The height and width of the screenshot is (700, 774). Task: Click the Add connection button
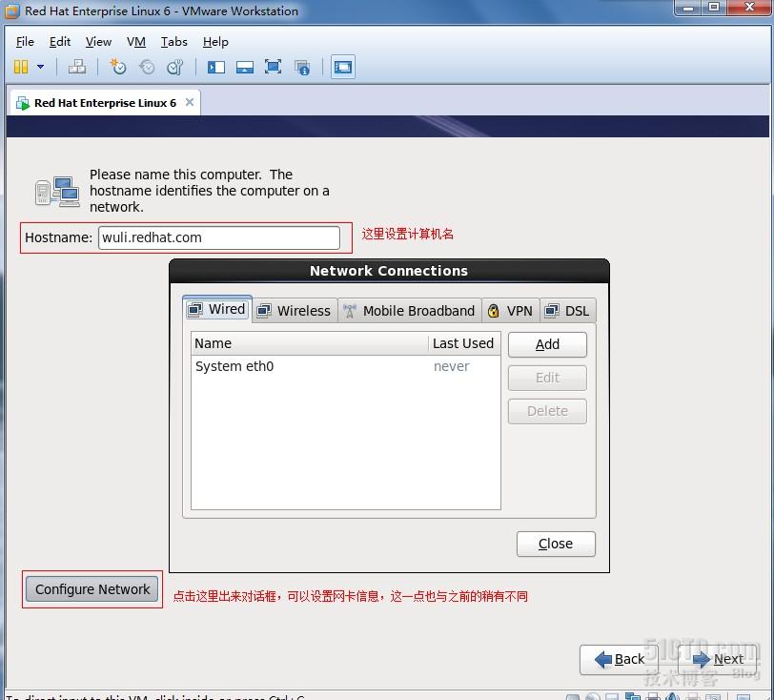click(547, 344)
